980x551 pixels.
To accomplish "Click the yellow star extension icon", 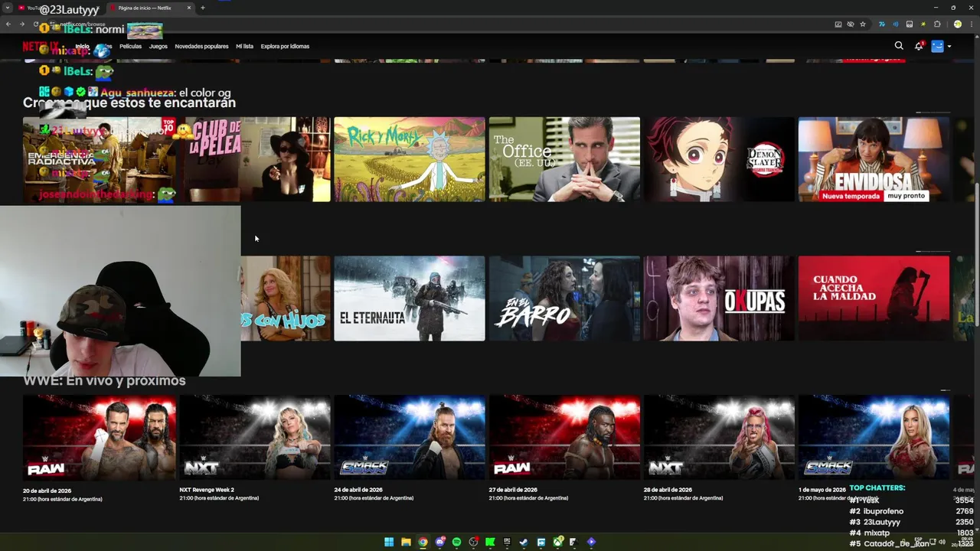I will click(923, 24).
